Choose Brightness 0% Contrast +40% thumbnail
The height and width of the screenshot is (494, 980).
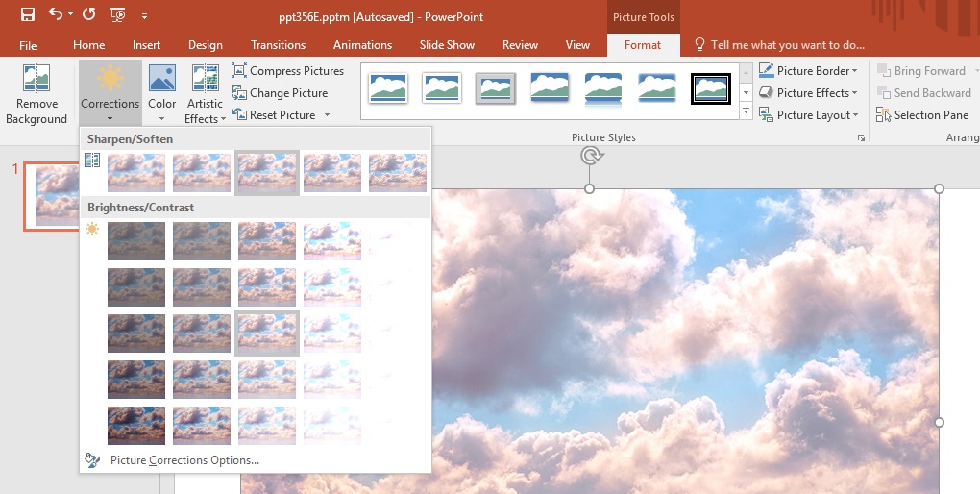coord(267,425)
